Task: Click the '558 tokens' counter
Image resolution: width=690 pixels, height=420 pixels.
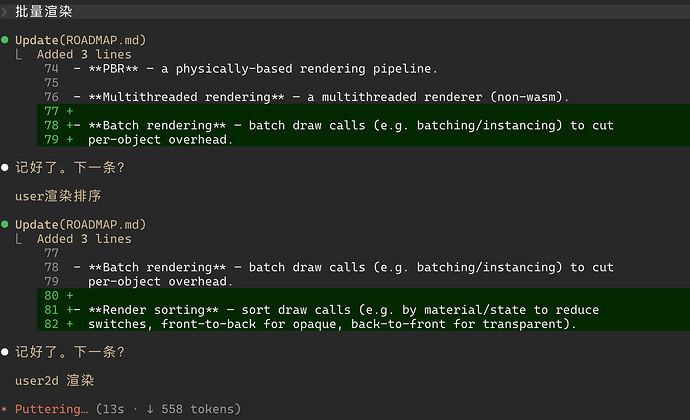Action: point(198,409)
